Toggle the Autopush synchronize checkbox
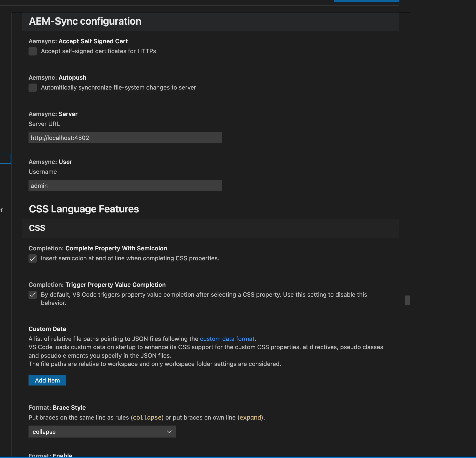The width and height of the screenshot is (476, 458). coord(33,87)
